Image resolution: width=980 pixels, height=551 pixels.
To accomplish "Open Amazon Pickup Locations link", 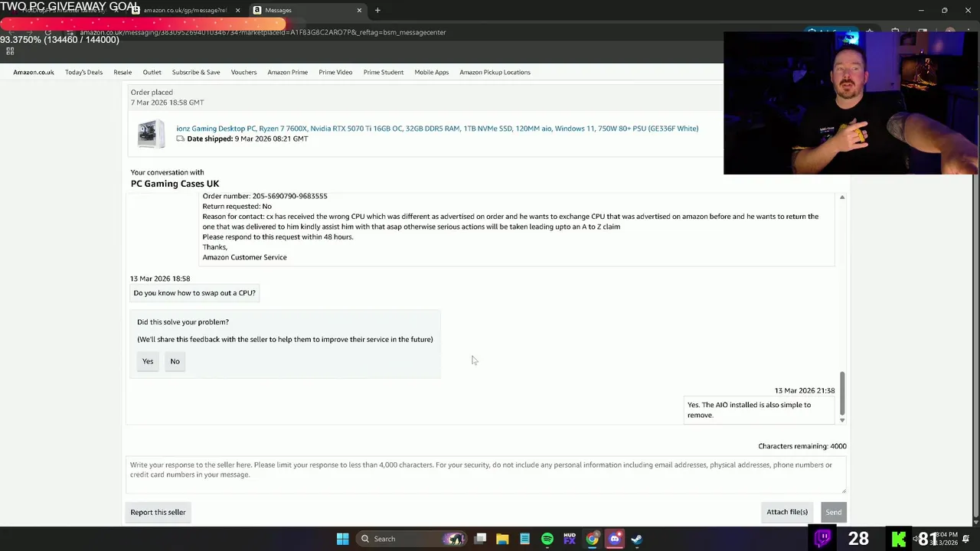I will click(495, 72).
